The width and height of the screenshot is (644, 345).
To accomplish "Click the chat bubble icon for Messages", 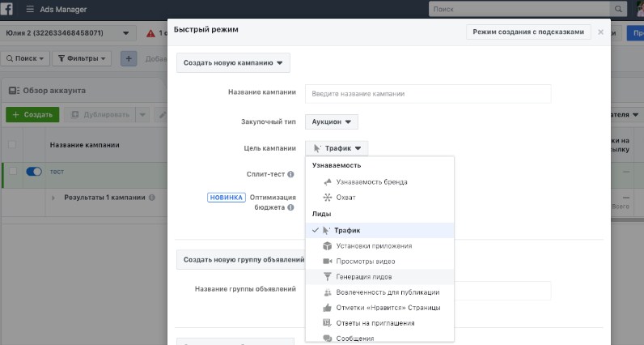I will point(328,339).
